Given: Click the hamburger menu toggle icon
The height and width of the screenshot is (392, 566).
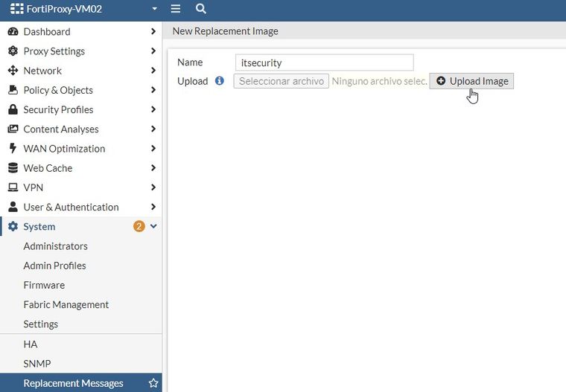Looking at the screenshot, I should [x=176, y=9].
